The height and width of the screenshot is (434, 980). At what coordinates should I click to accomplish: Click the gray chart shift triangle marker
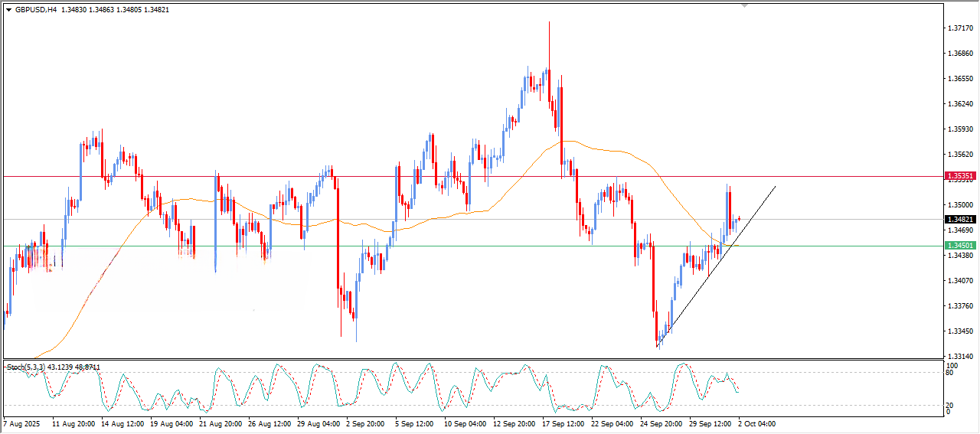coord(744,6)
